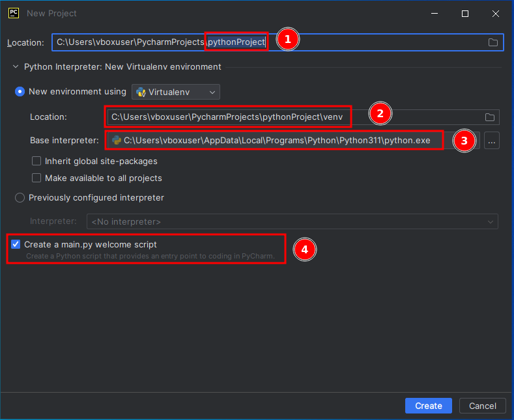Browse for project location folder
The image size is (514, 420).
click(493, 42)
